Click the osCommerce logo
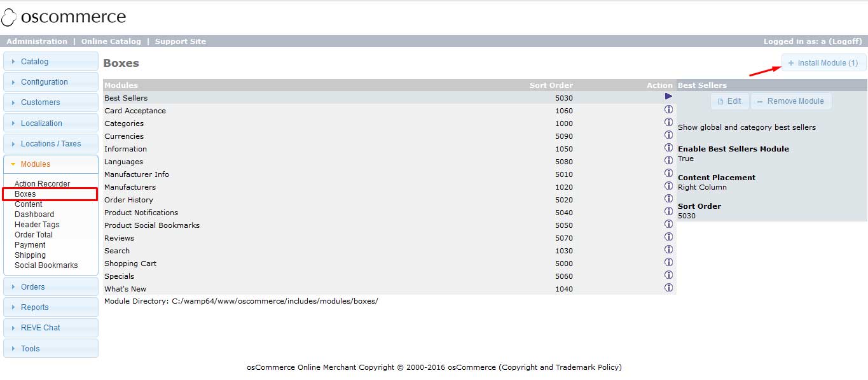The image size is (868, 380). pyautogui.click(x=64, y=17)
